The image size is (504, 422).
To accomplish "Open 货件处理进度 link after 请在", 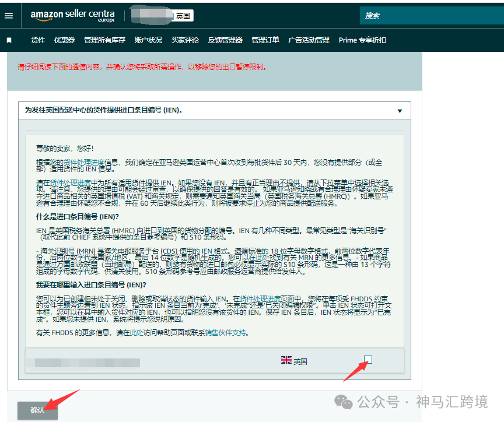I will point(71,183).
